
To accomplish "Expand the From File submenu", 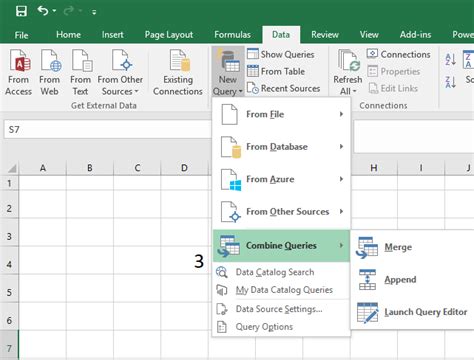I will (x=281, y=114).
